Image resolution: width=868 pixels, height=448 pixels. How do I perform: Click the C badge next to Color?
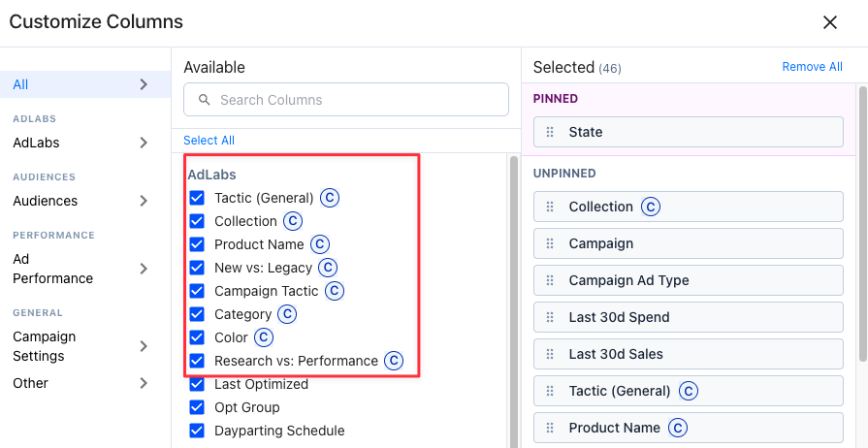pos(264,337)
